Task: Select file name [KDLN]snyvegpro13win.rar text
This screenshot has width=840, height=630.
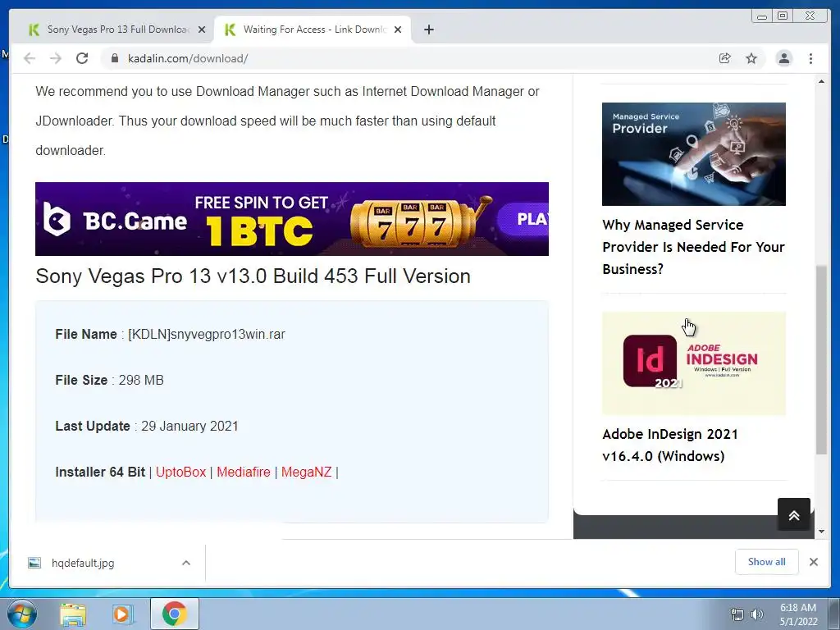Action: click(206, 335)
